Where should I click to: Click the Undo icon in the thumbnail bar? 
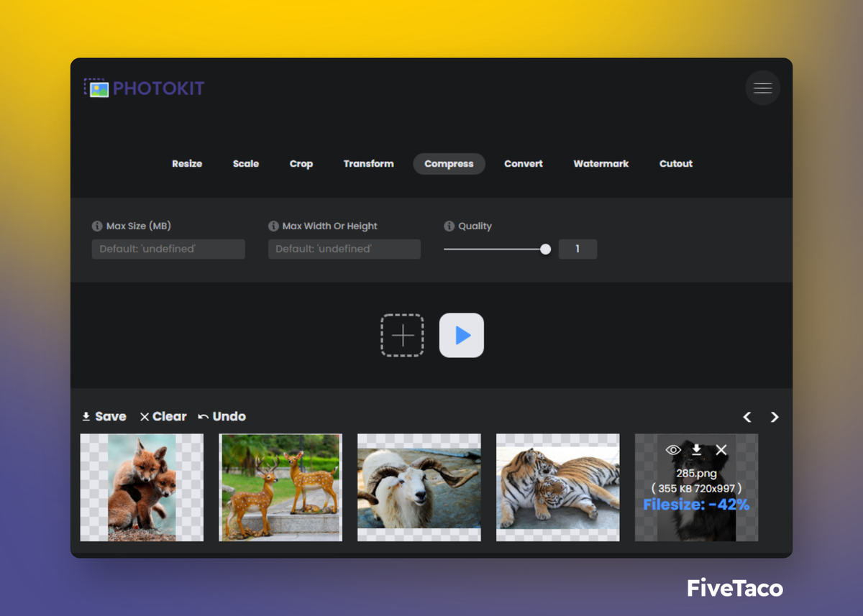(205, 416)
